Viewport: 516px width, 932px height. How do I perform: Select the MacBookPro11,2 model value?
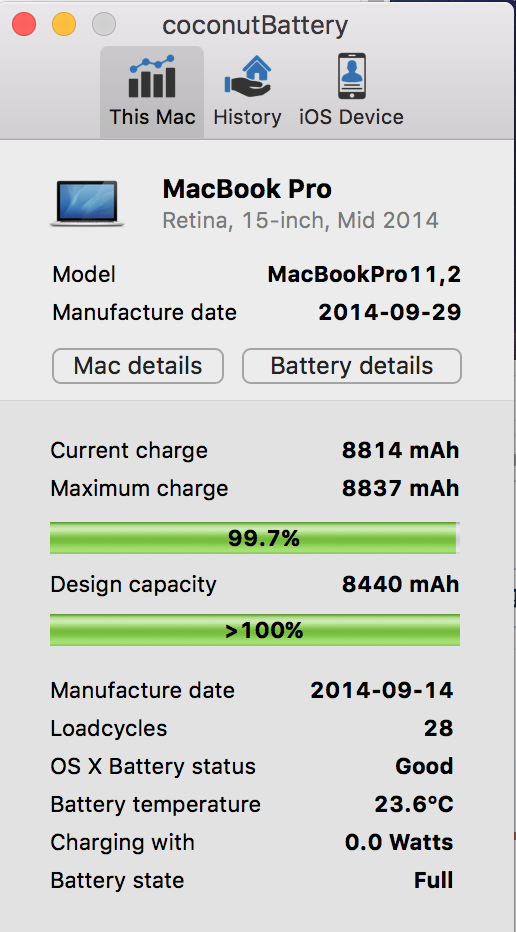(364, 275)
